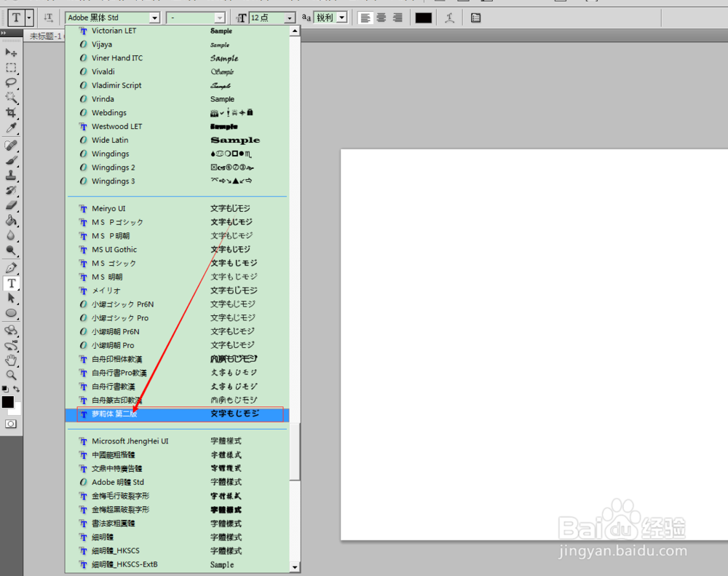
Task: Click the blank white canvas
Action: click(534, 344)
